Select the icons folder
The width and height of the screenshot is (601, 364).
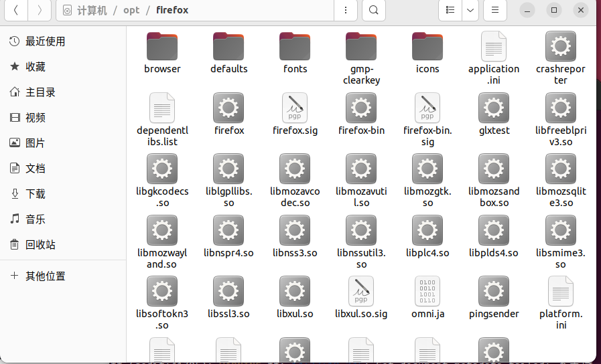[427, 46]
